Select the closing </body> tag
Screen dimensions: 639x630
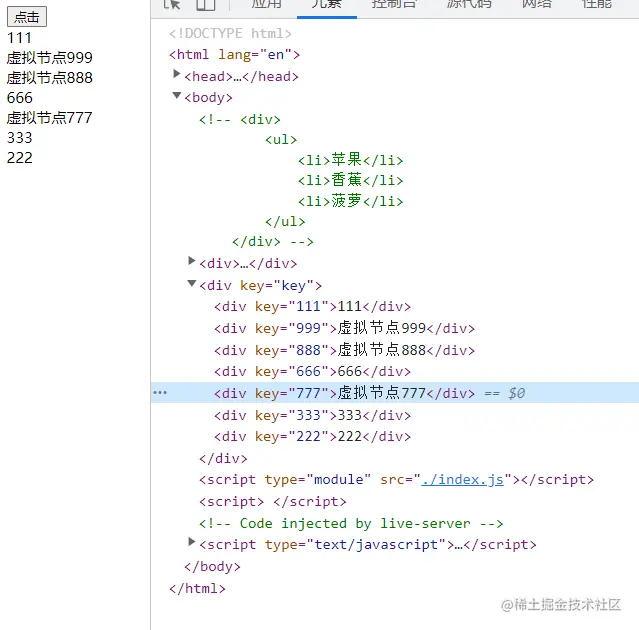click(212, 566)
